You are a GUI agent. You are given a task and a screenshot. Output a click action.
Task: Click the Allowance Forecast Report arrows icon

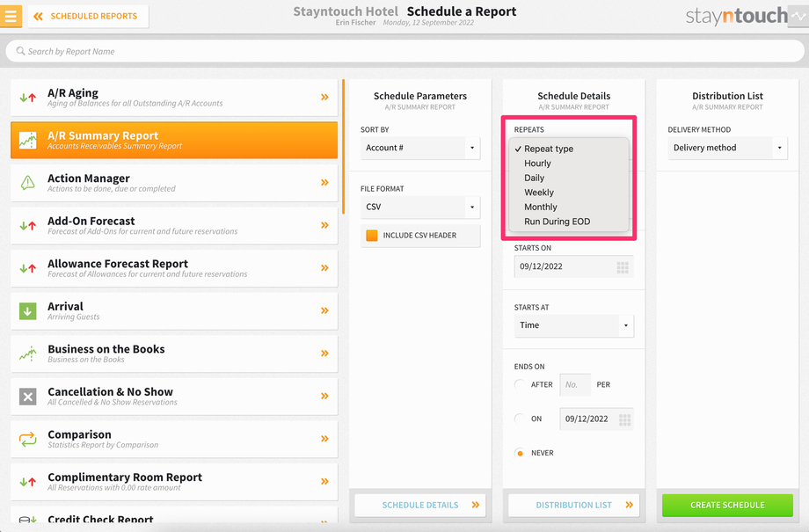click(x=28, y=268)
